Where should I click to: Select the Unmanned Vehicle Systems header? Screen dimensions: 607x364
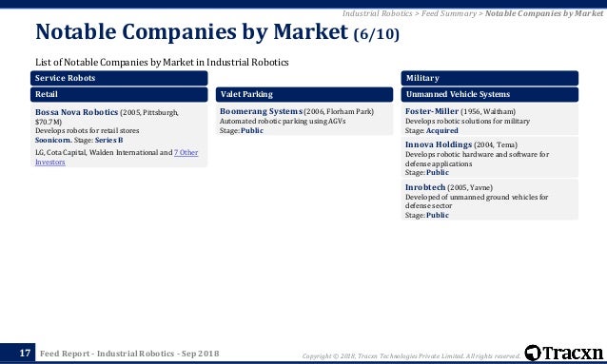(490, 94)
